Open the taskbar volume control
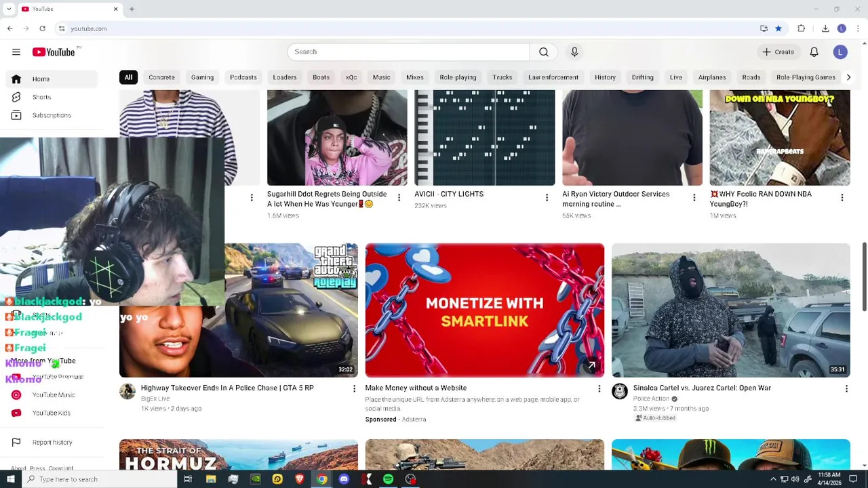 795,479
